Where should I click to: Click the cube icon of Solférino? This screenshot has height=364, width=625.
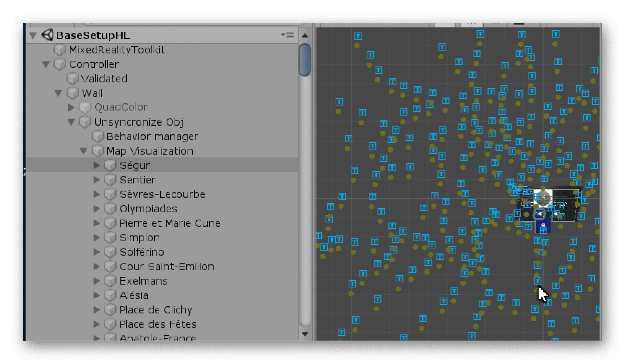tap(110, 252)
